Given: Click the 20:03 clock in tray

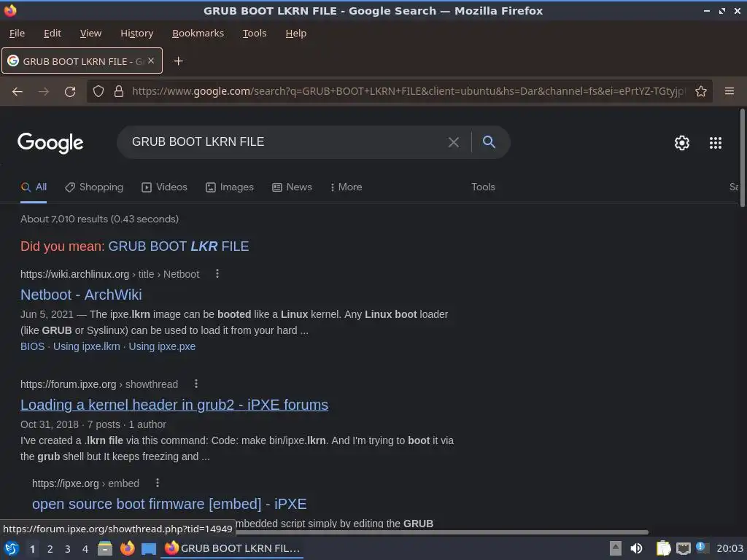Looking at the screenshot, I should [729, 548].
